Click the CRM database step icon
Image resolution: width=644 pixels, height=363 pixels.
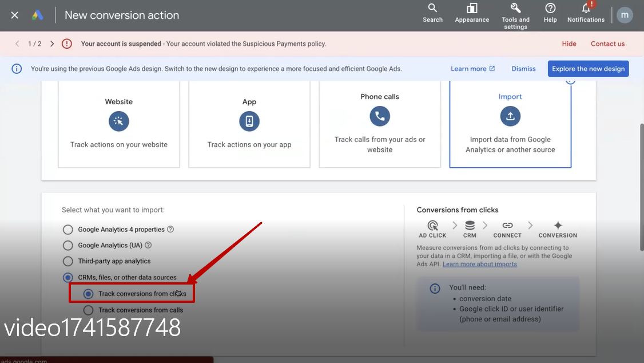click(x=470, y=225)
